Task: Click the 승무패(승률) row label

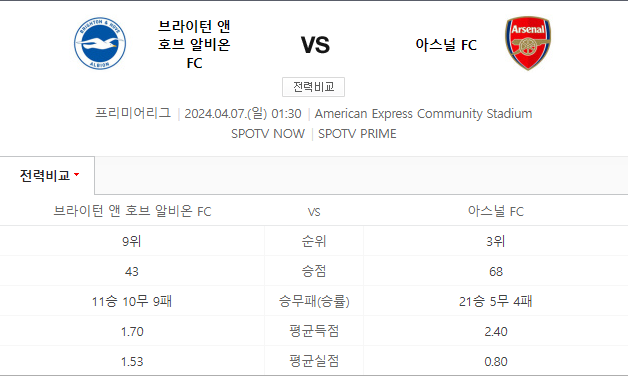Action: pos(314,301)
